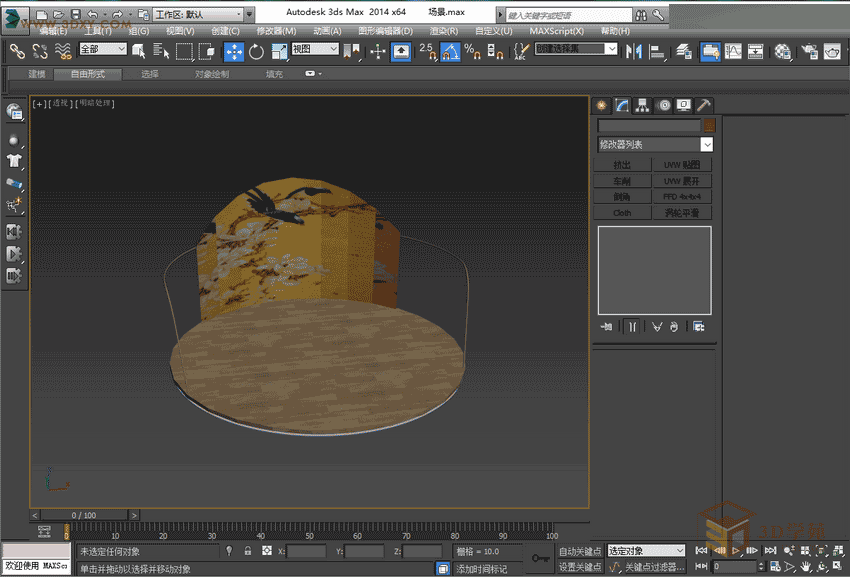Open the 工作区 workspace dropdown

198,15
